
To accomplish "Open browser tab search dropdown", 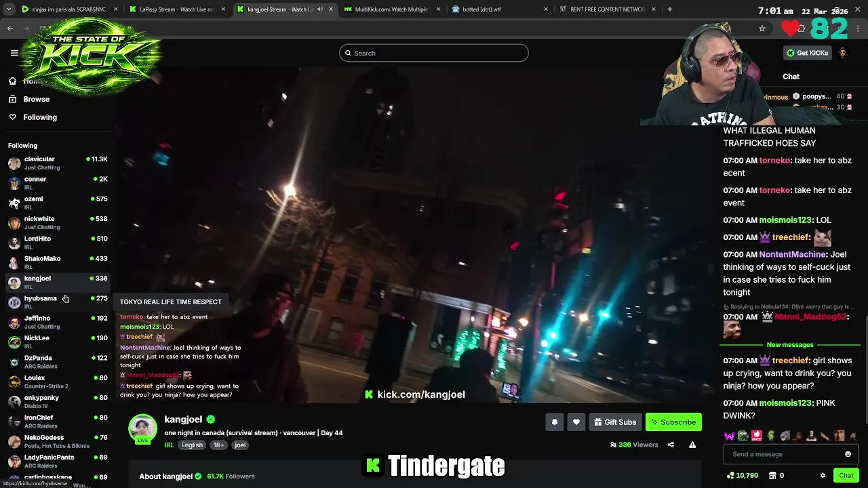I will pyautogui.click(x=9, y=9).
